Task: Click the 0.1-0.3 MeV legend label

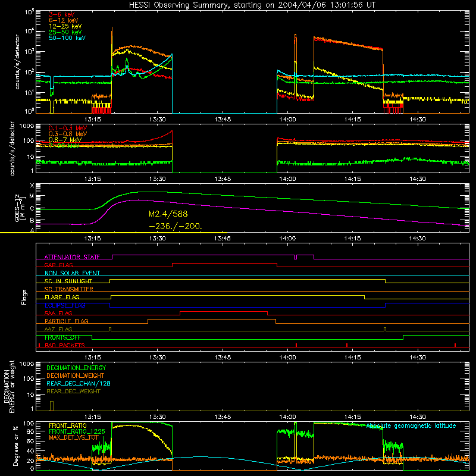Action: (68, 128)
